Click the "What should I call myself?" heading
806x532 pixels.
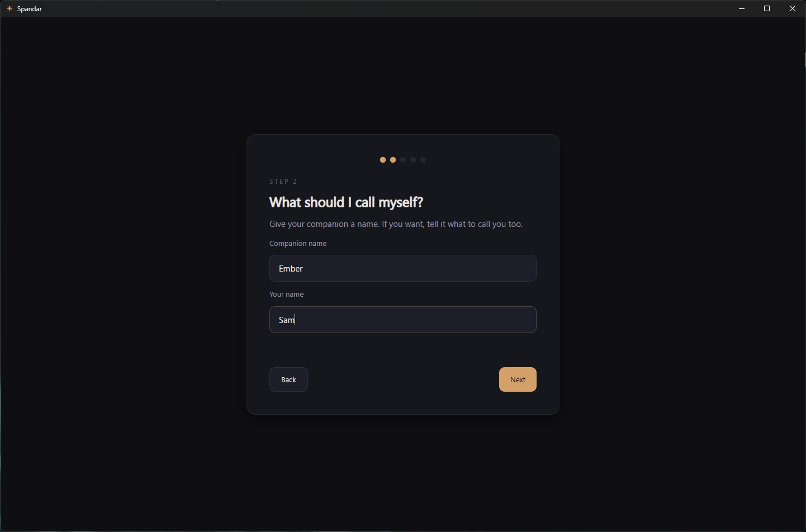coord(346,202)
